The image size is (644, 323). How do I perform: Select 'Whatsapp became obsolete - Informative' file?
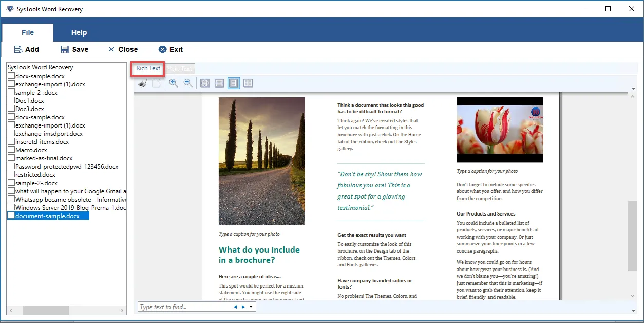pos(70,200)
